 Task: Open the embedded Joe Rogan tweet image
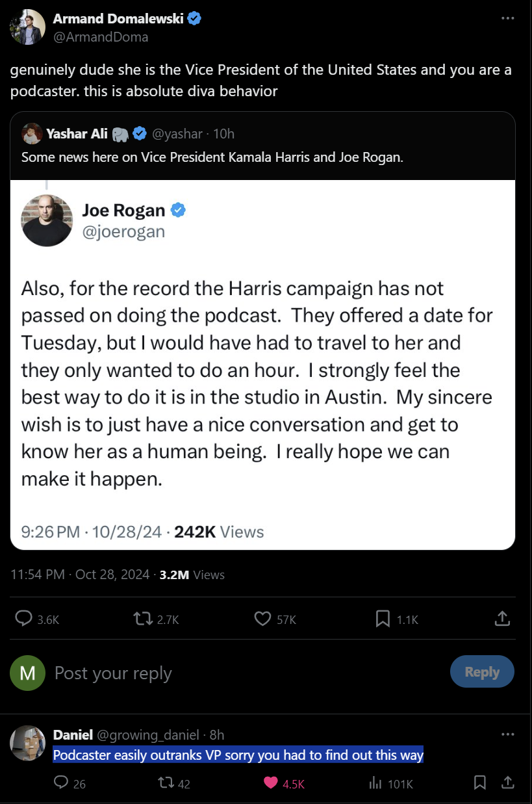[x=263, y=365]
